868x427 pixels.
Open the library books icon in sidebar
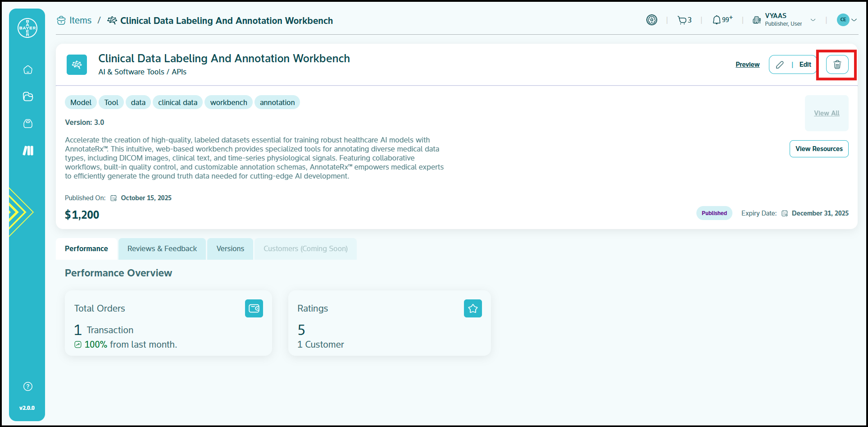pyautogui.click(x=28, y=151)
